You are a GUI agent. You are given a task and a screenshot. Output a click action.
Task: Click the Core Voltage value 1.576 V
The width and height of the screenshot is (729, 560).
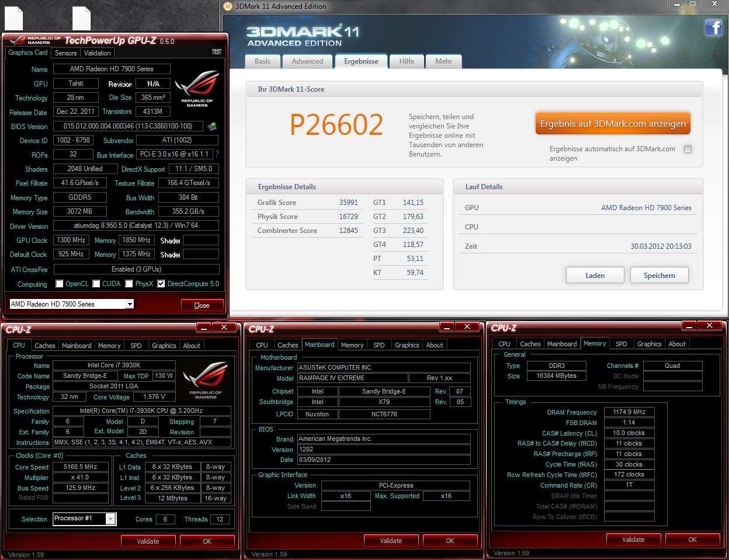tap(154, 397)
